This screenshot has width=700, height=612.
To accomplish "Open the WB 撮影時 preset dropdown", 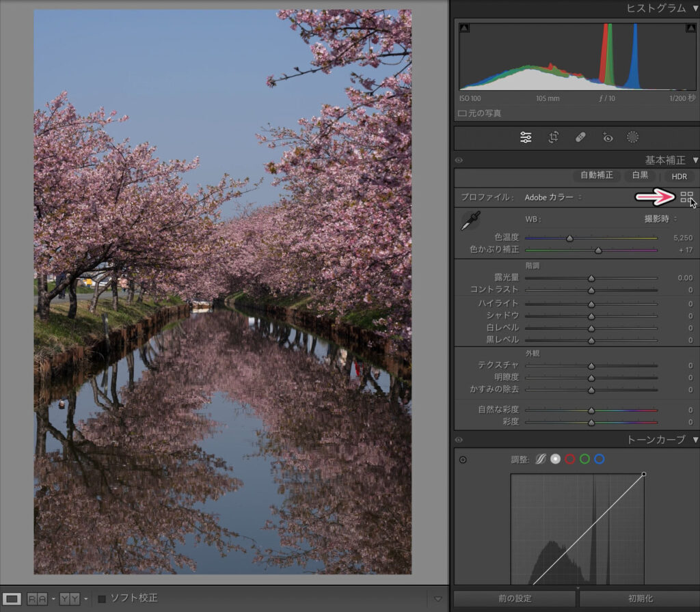I will coord(660,219).
